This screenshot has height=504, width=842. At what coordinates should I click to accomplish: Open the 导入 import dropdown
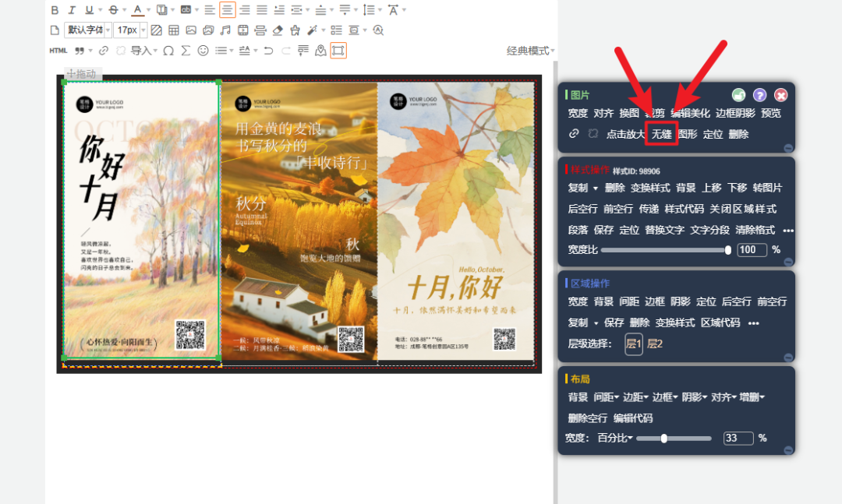pyautogui.click(x=144, y=51)
